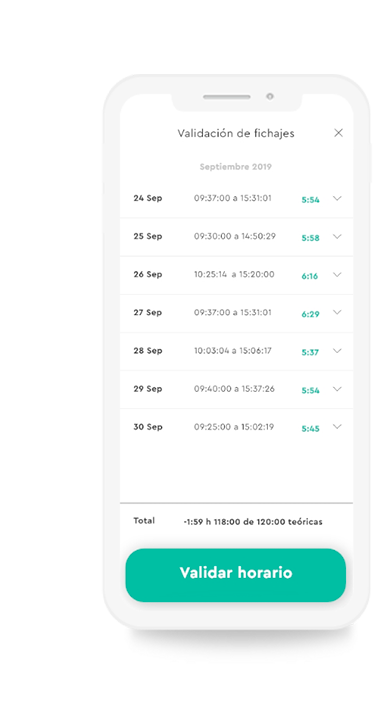Select the 24 Sep date label

[x=148, y=198]
